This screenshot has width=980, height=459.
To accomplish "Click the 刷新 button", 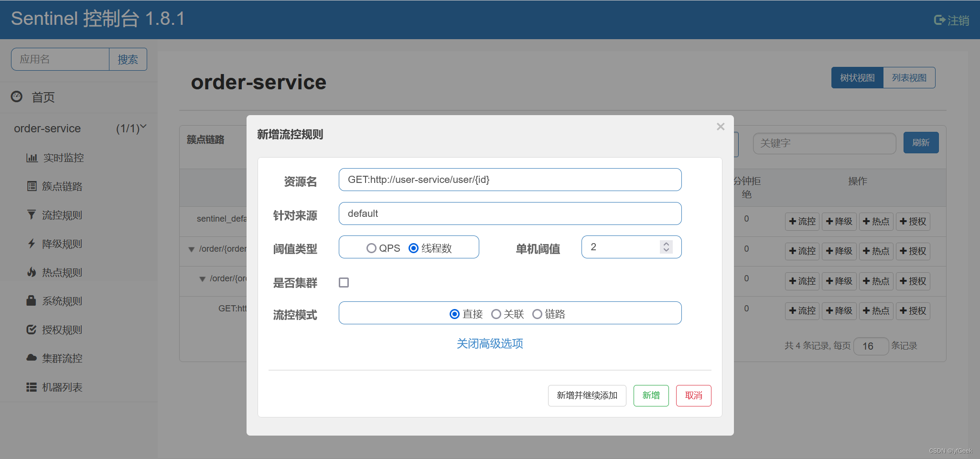I will pos(921,142).
